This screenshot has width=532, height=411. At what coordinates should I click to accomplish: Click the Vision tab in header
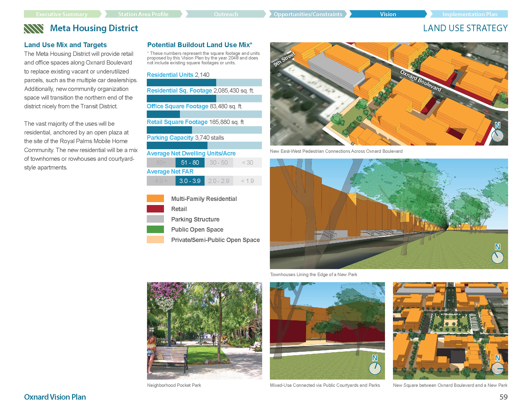click(388, 14)
